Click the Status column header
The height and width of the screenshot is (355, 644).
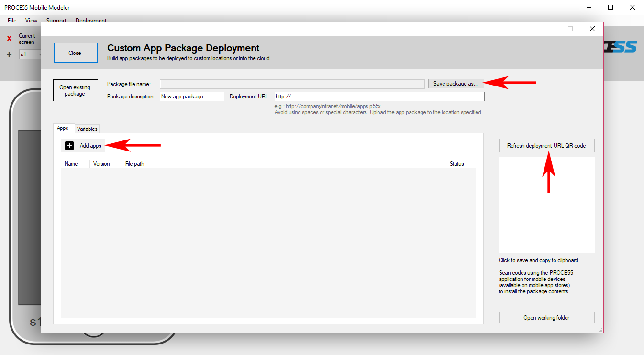pyautogui.click(x=461, y=164)
